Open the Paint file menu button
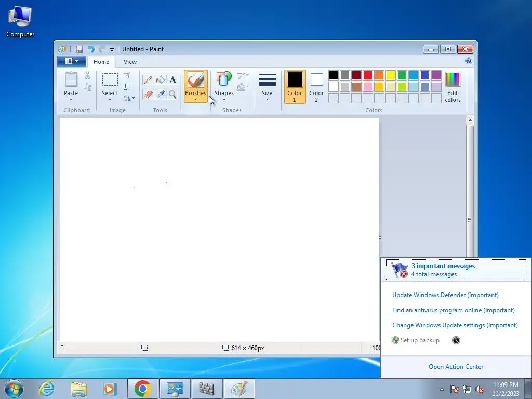The width and height of the screenshot is (532, 399). (x=72, y=61)
